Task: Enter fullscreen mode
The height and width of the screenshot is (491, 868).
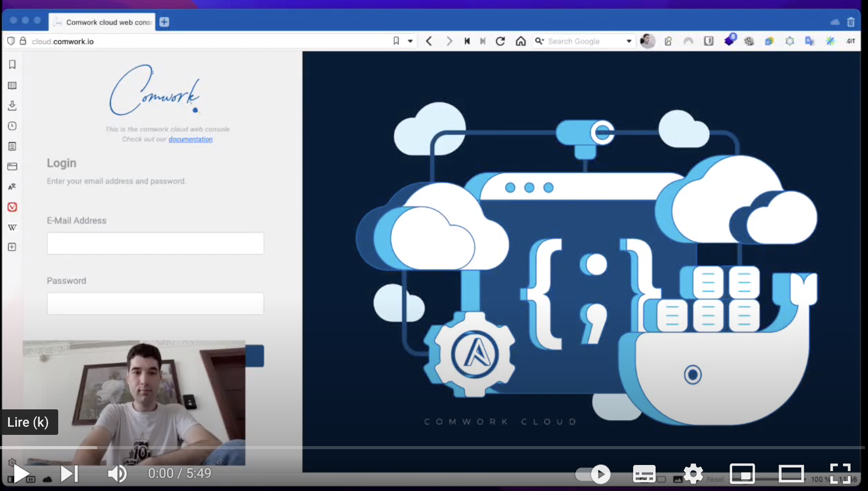Action: click(x=840, y=474)
